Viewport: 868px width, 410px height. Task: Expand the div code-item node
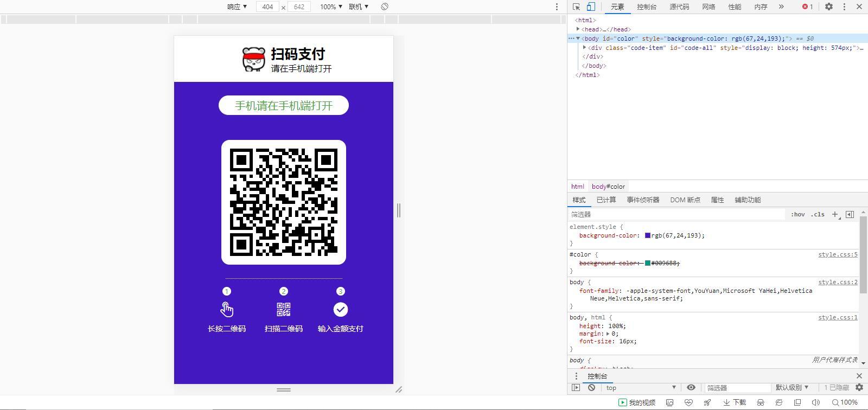tap(585, 48)
